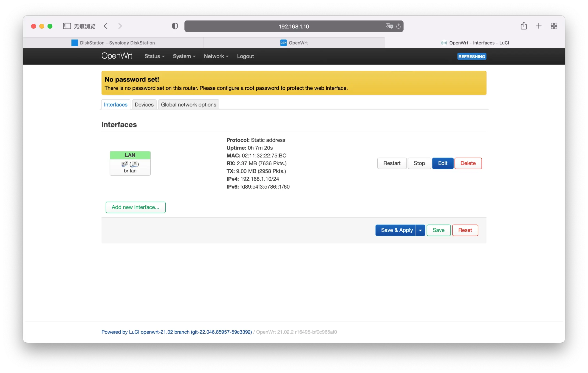Go back with the back arrow
Image resolution: width=588 pixels, height=373 pixels.
(106, 26)
